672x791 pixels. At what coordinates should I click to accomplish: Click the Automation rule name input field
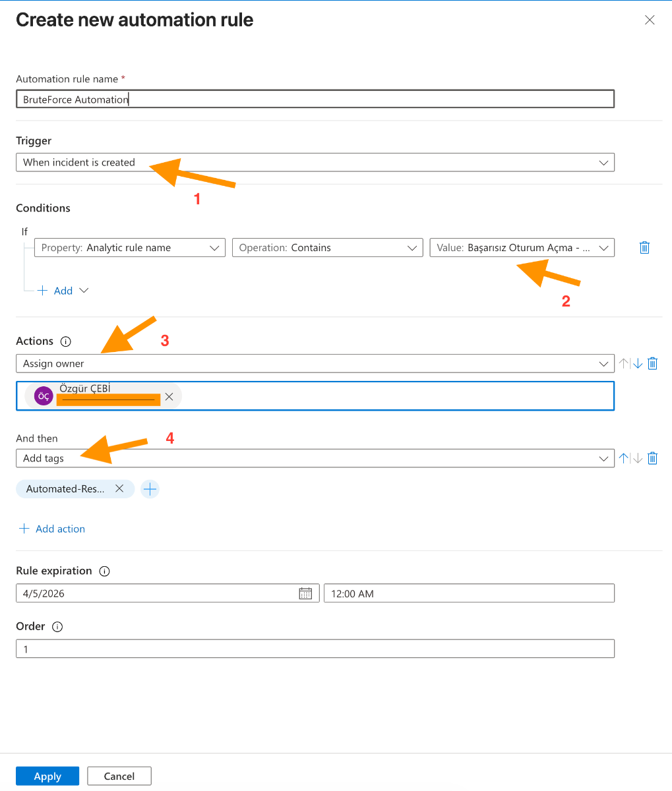(x=315, y=98)
